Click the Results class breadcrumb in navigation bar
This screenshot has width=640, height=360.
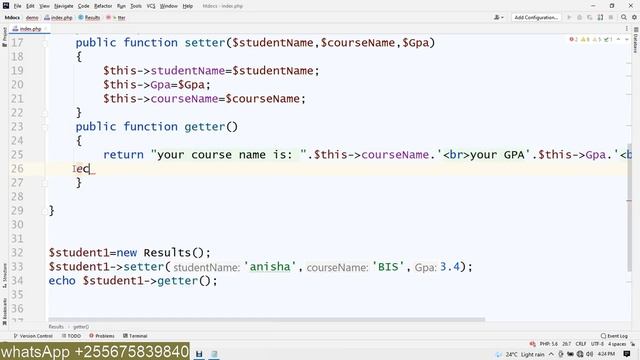tap(89, 18)
